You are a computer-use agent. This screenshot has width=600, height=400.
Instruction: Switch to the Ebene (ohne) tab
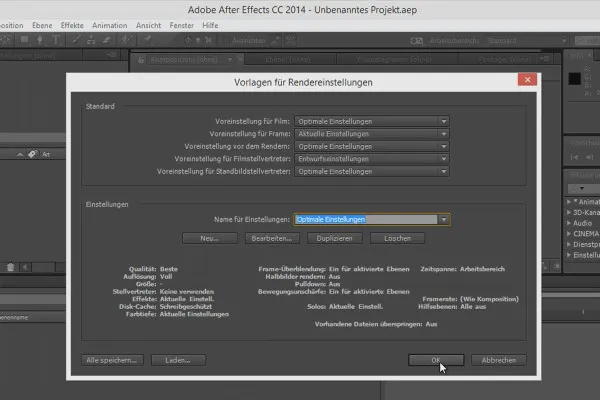288,60
